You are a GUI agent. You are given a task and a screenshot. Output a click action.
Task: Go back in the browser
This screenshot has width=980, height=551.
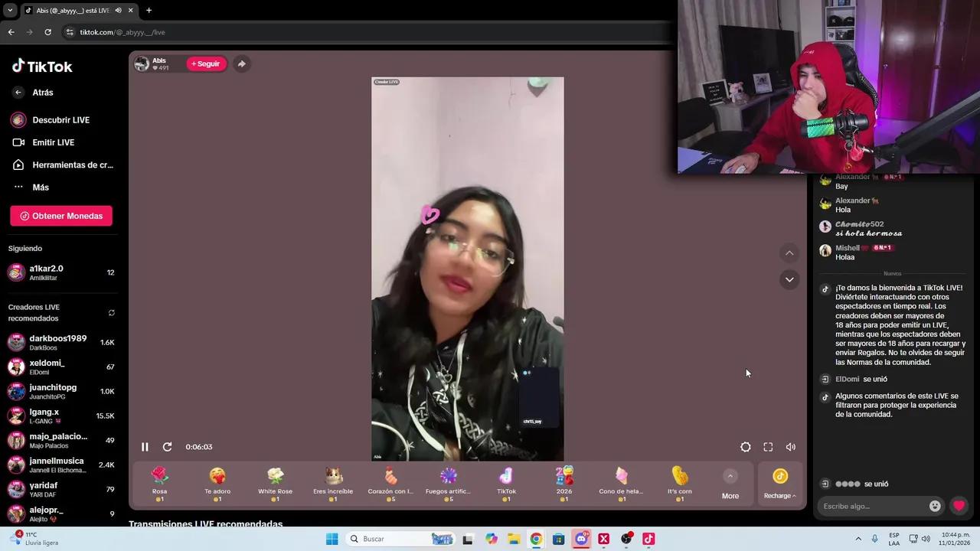(x=11, y=32)
